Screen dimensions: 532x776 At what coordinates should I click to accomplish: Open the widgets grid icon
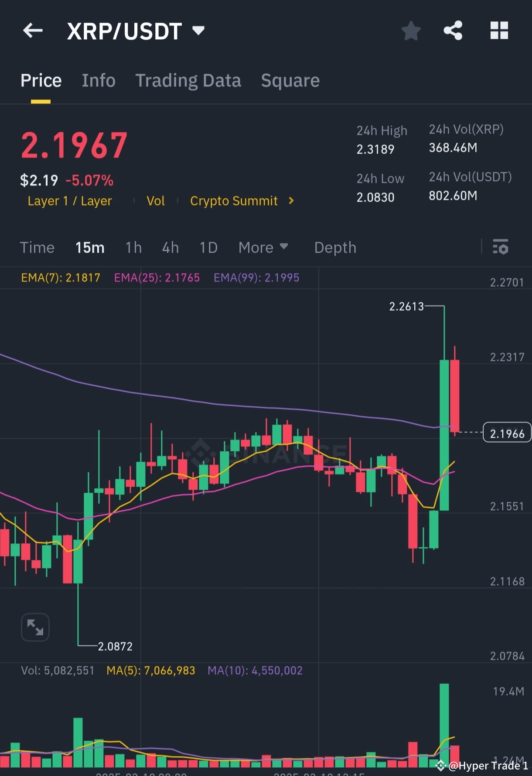(499, 31)
